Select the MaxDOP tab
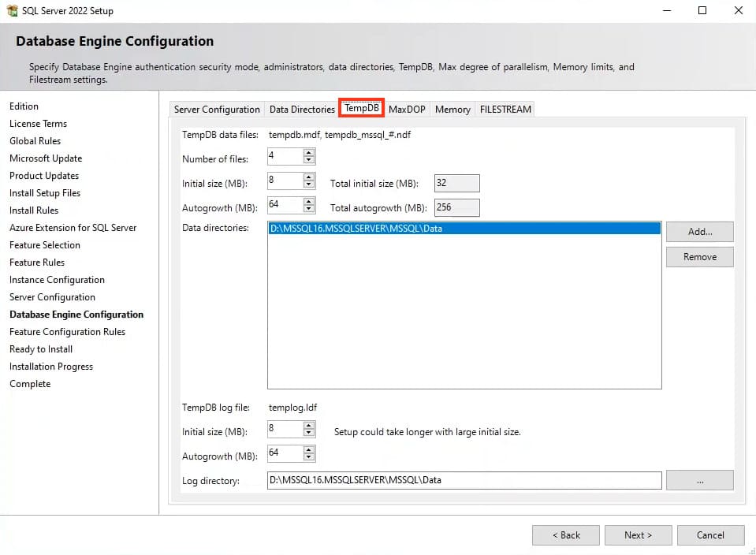The width and height of the screenshot is (756, 555). (407, 110)
